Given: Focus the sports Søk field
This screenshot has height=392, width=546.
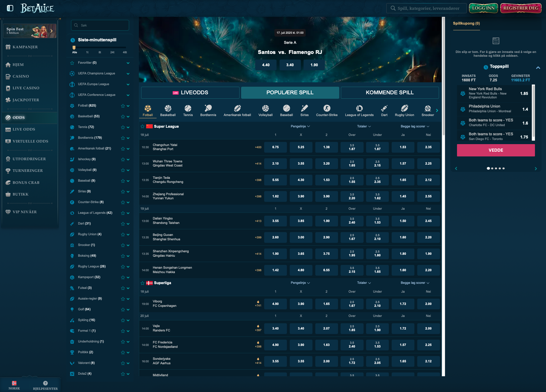Looking at the screenshot, I should pos(100,25).
